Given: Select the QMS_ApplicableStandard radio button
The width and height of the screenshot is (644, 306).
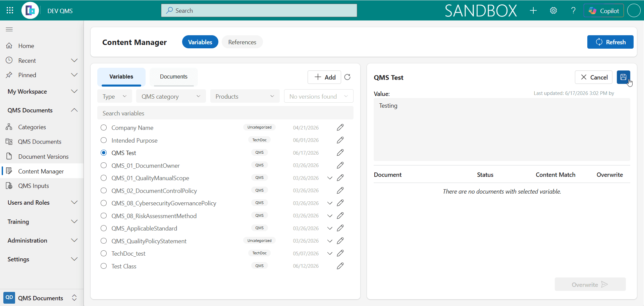Looking at the screenshot, I should (x=104, y=228).
